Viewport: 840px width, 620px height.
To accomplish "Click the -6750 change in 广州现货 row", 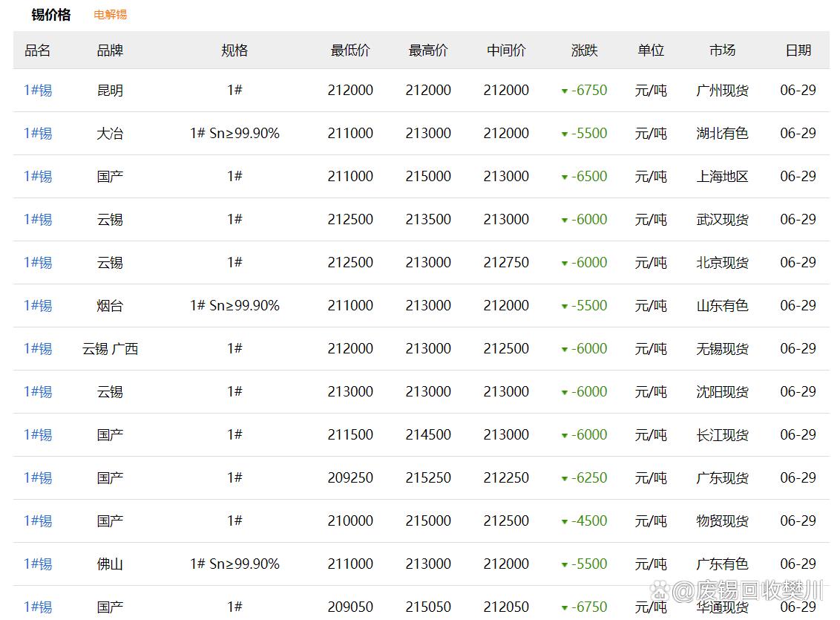I will (x=588, y=90).
